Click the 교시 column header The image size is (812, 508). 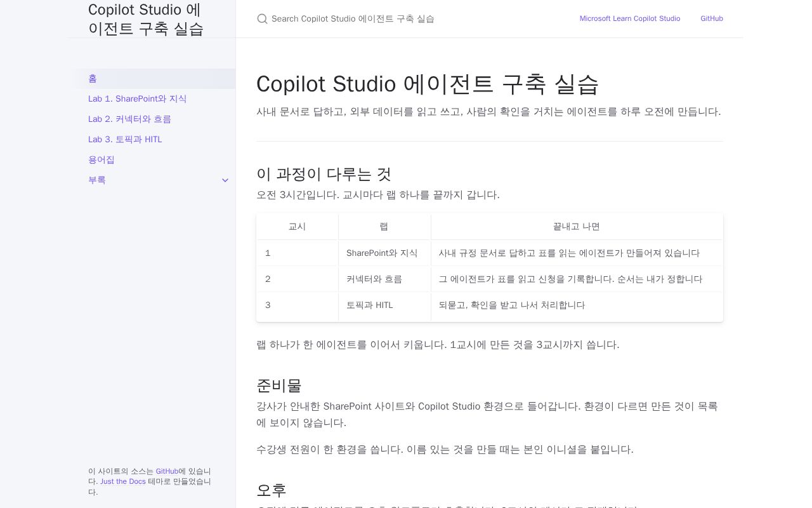tap(298, 227)
